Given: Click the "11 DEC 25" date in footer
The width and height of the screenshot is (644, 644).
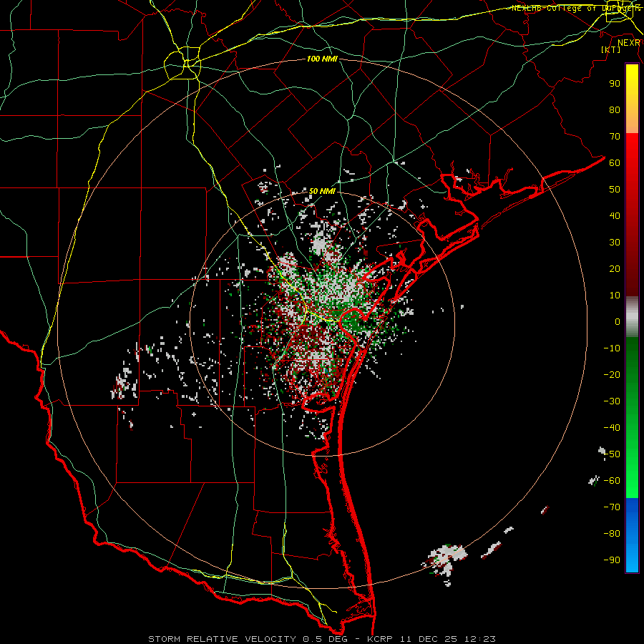Looking at the screenshot, I should pos(429,639).
